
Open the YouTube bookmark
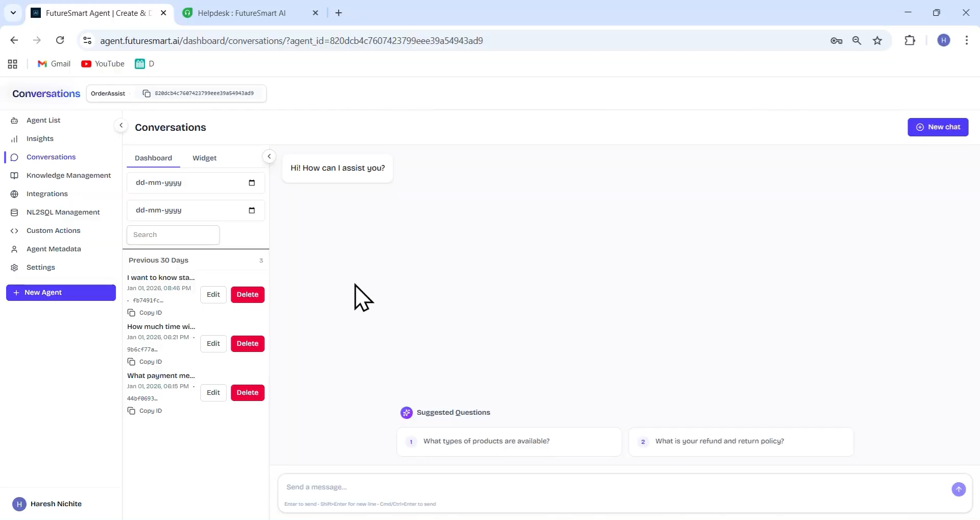(x=103, y=64)
